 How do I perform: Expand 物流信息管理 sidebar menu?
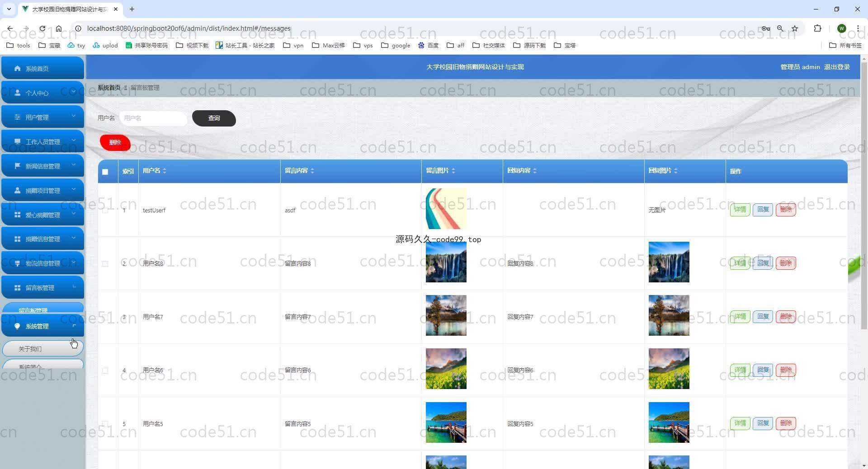point(42,263)
